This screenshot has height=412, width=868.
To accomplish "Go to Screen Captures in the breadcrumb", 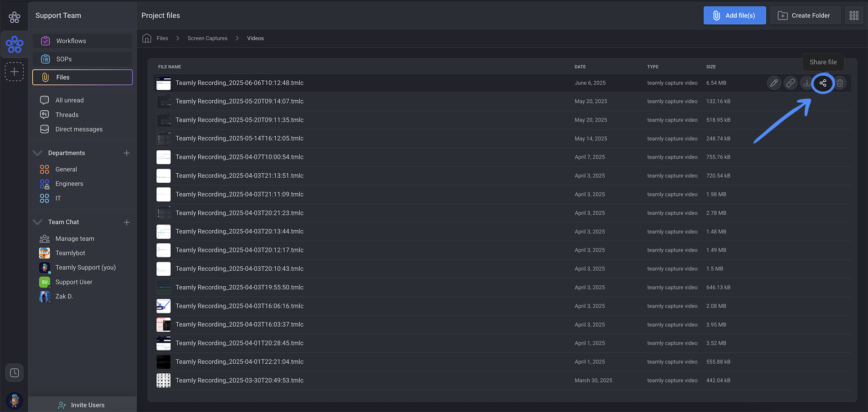I will 207,38.
